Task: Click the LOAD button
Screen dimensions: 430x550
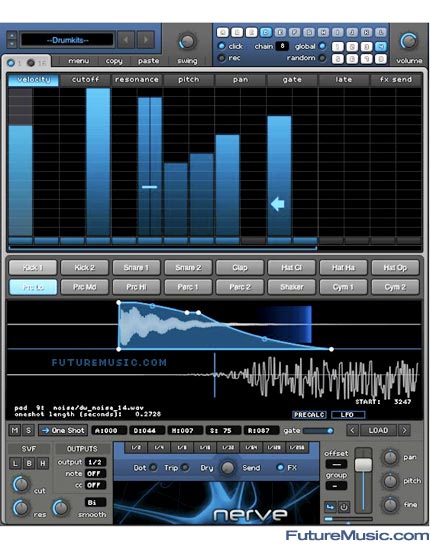Action: point(378,430)
